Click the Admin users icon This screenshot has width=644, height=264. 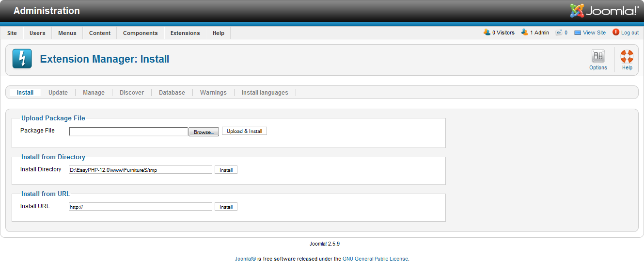point(525,33)
